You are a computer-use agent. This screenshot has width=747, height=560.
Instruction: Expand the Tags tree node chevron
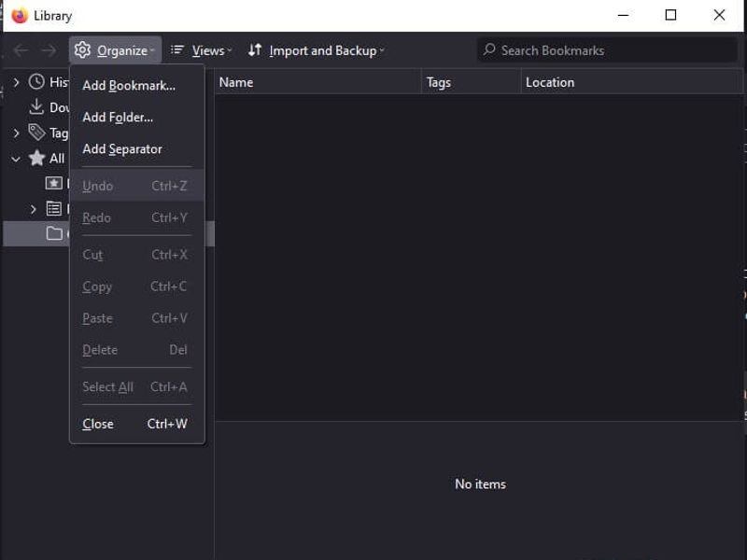[16, 133]
